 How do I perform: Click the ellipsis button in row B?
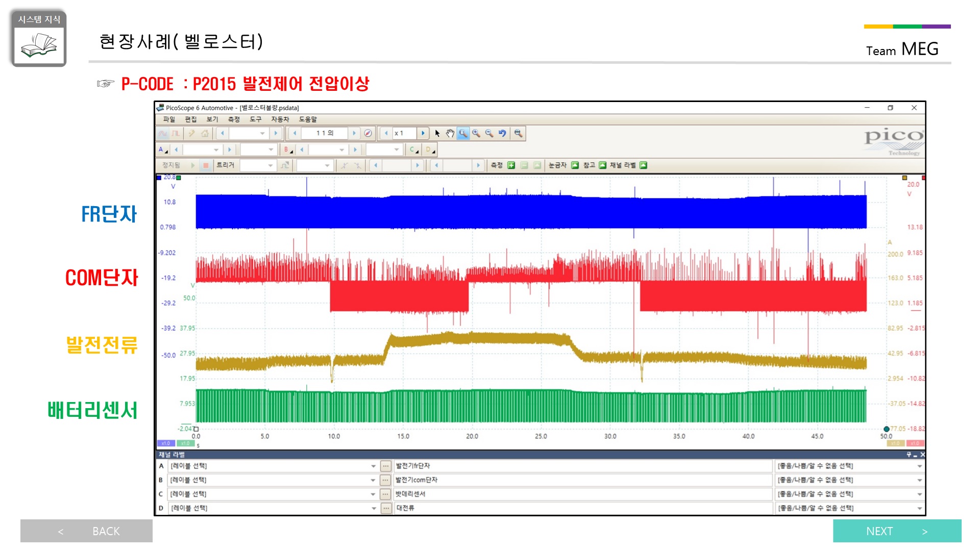(x=386, y=480)
